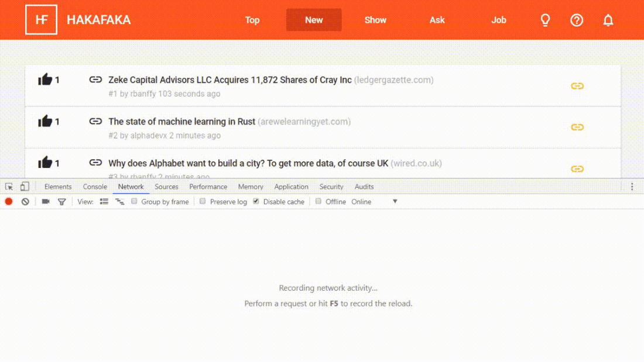Enable the Offline checkbox
Image resolution: width=644 pixels, height=362 pixels.
click(317, 201)
